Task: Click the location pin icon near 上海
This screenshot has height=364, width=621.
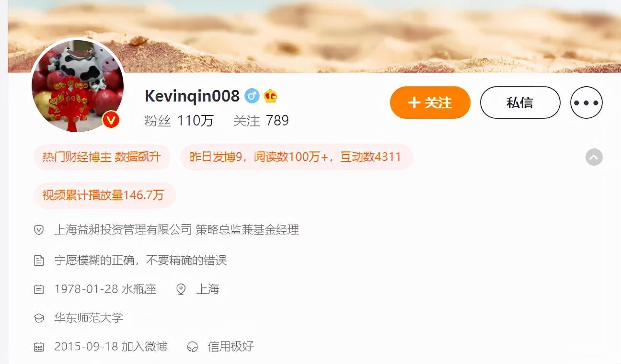Action: (x=181, y=289)
